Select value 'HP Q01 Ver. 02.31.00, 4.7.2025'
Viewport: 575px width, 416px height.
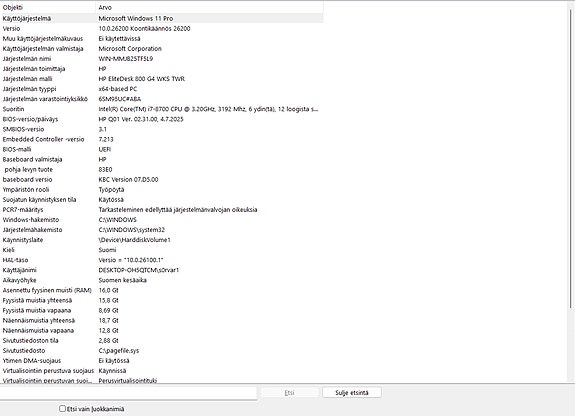coord(141,119)
